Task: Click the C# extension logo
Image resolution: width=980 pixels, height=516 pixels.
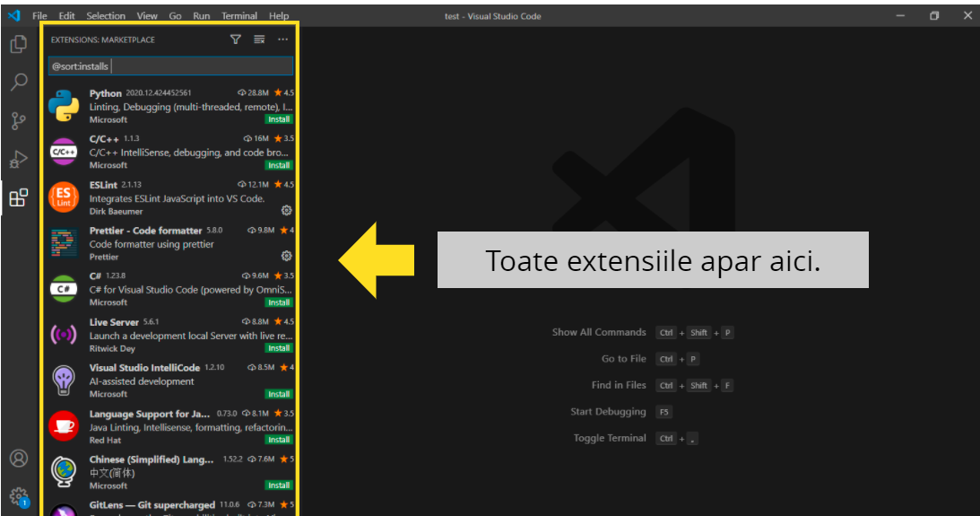Action: coord(64,288)
